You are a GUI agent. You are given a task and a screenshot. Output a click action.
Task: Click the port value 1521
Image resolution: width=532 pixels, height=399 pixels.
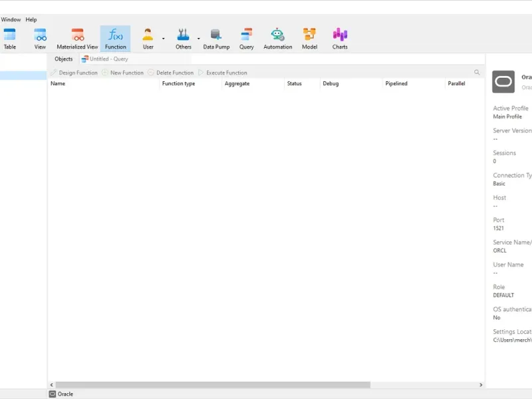click(498, 228)
